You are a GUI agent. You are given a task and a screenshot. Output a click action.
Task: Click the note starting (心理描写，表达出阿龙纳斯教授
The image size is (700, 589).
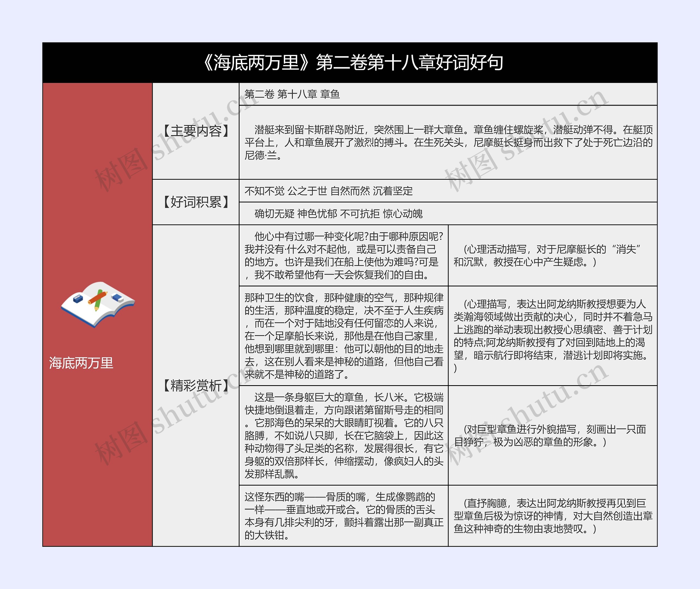[x=553, y=336]
